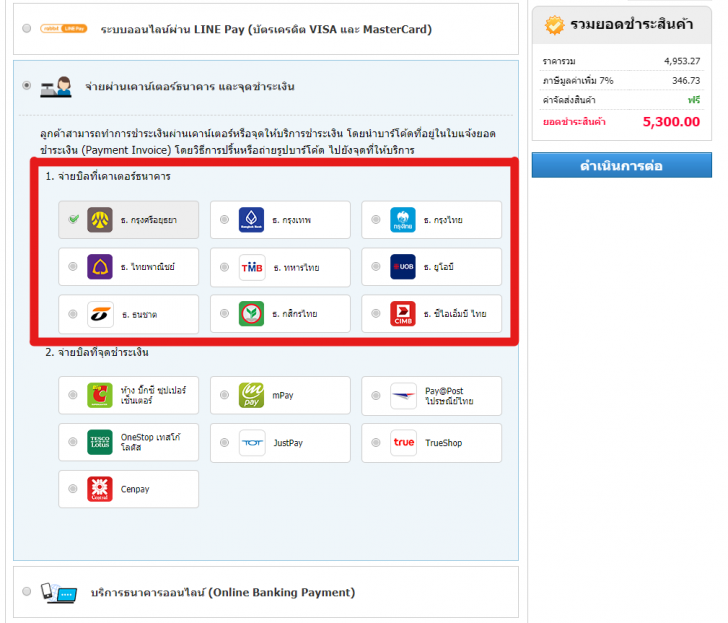The height and width of the screenshot is (623, 728).
Task: Click the ธ. ยูโอบี label text
Action: click(439, 267)
